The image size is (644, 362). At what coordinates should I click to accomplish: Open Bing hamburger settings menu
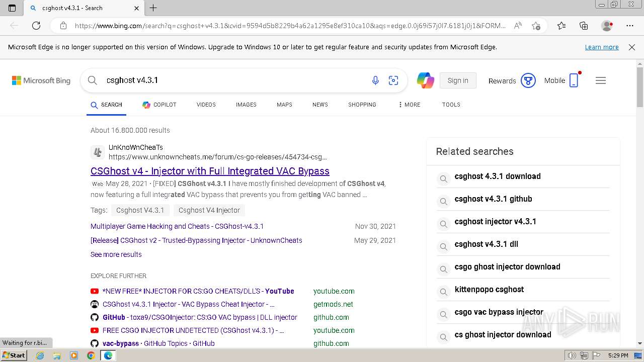click(601, 80)
